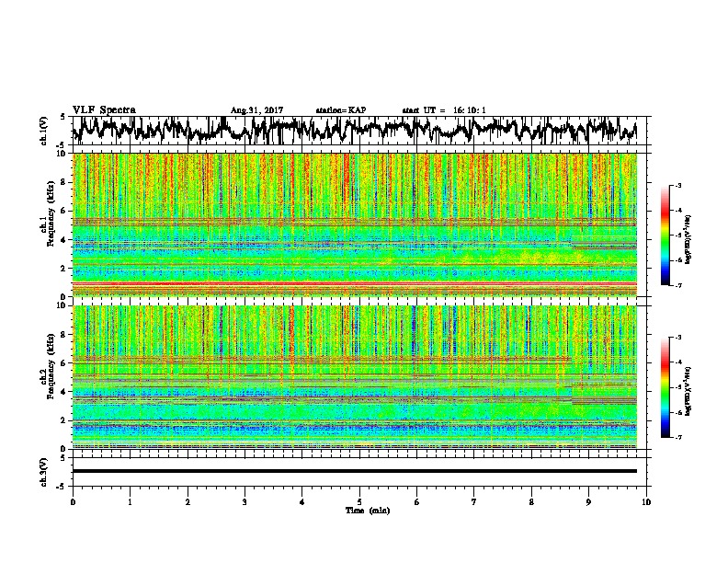The width and height of the screenshot is (728, 563).
Task: Click the thick black ch.3 trace line
Action: coord(355,471)
